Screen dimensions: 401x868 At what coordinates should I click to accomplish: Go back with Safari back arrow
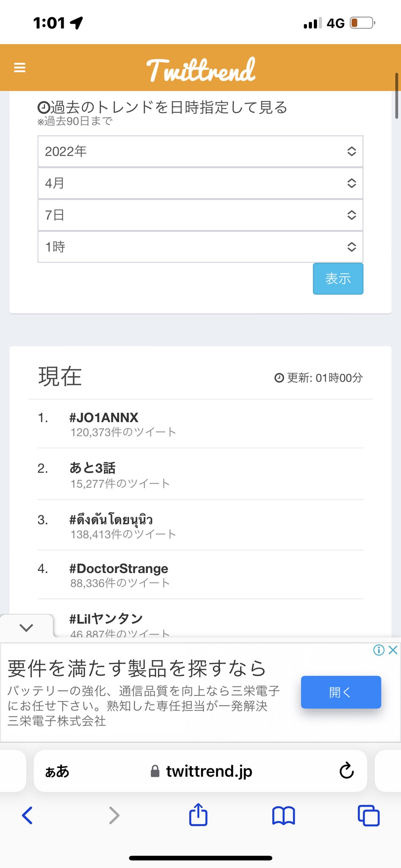coord(28,815)
